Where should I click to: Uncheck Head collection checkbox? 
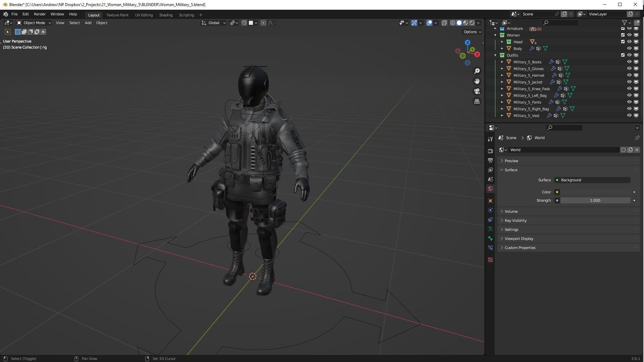click(x=623, y=42)
